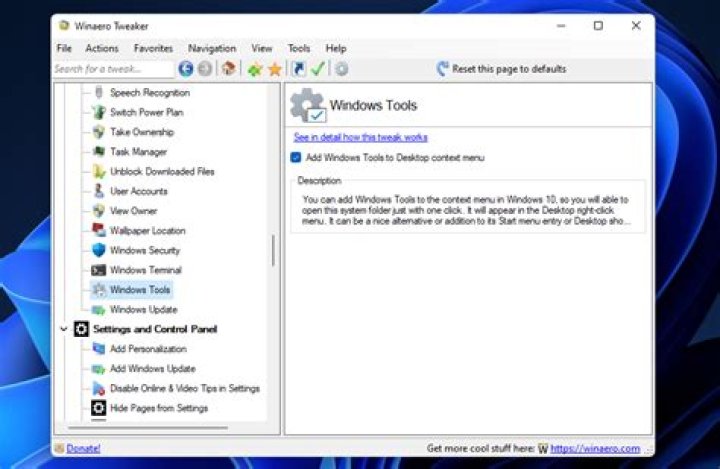This screenshot has height=469, width=720.
Task: Open See in detail how this tweak works
Action: pyautogui.click(x=361, y=137)
